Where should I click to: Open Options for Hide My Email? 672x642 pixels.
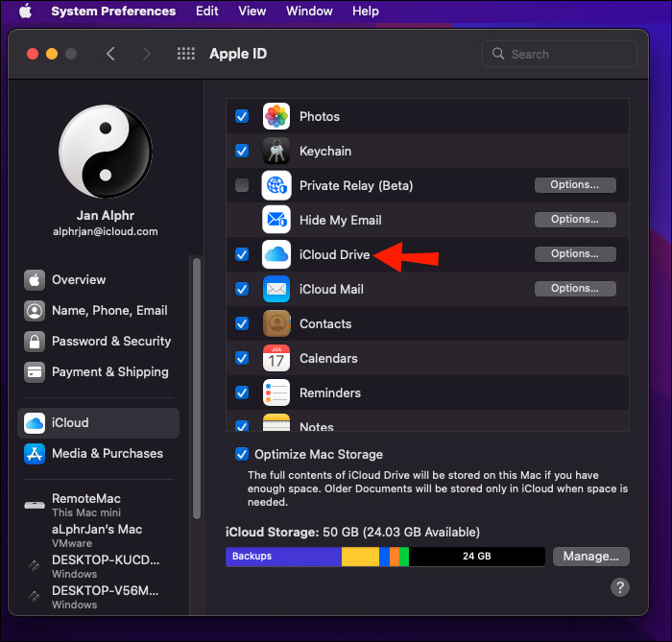coord(575,220)
